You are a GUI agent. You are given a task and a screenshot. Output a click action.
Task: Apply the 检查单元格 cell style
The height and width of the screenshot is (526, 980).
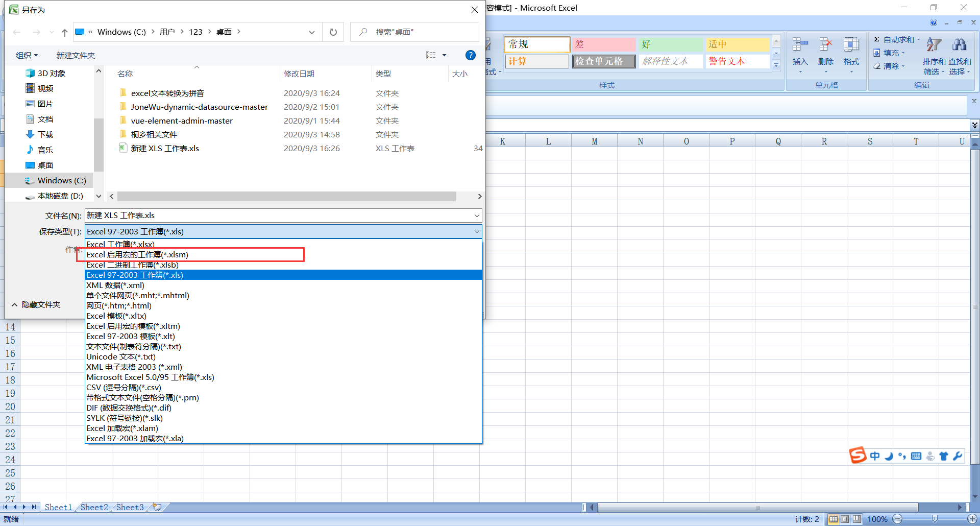pos(604,61)
